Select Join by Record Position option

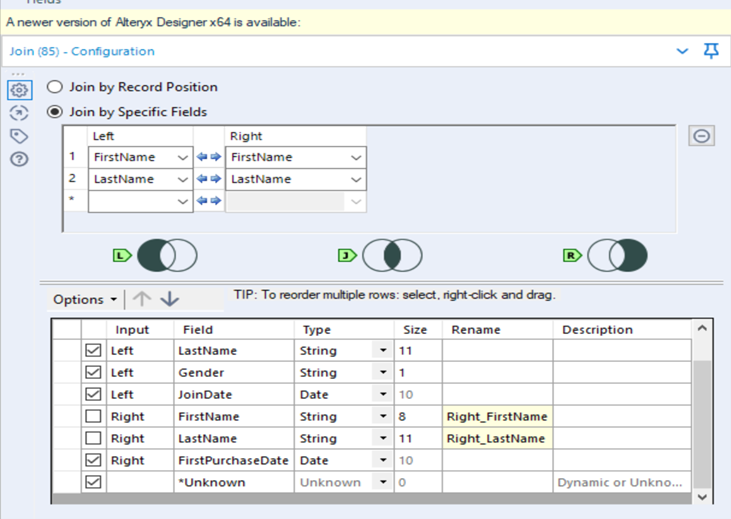pyautogui.click(x=56, y=87)
